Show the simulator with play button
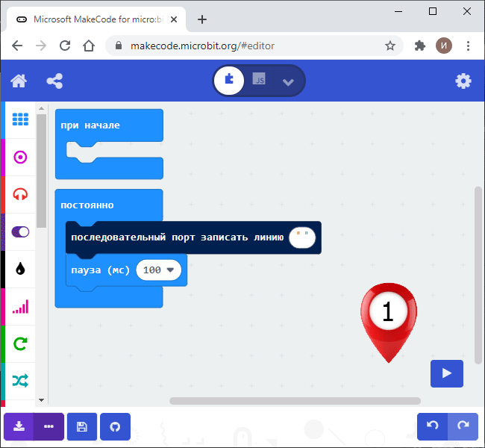The height and width of the screenshot is (448, 485). [x=447, y=373]
